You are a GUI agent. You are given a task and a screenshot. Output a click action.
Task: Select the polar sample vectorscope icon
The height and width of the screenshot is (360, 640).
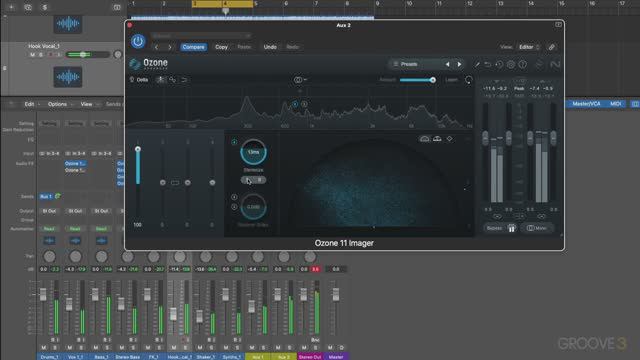(424, 139)
